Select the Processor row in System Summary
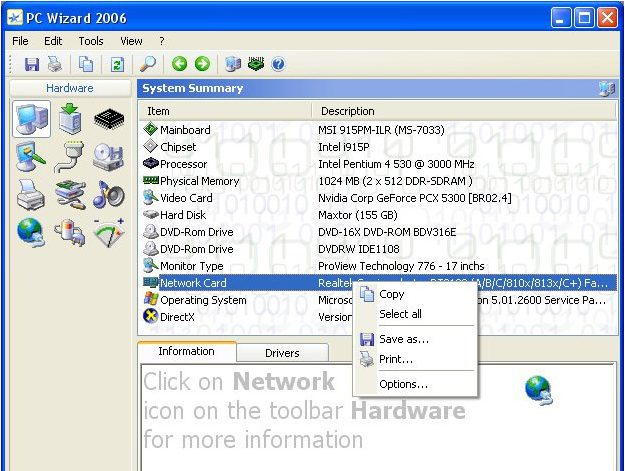 click(184, 164)
